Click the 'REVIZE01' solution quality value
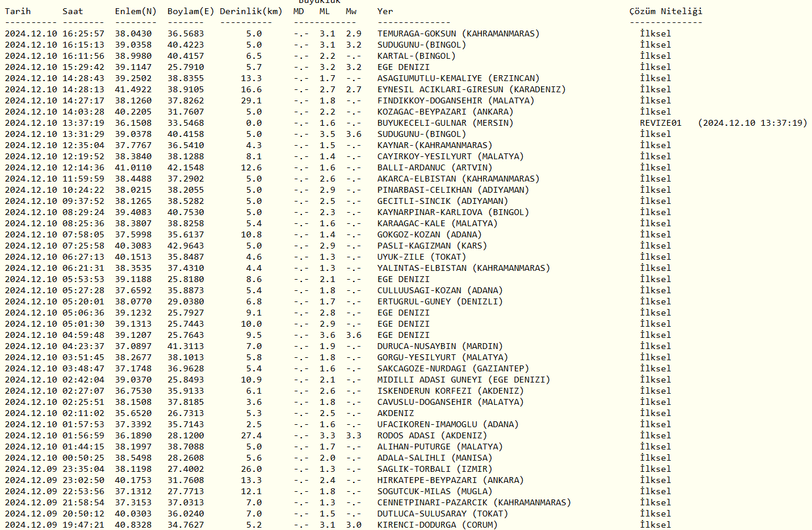Screen dimensions: 812x530 [660, 123]
